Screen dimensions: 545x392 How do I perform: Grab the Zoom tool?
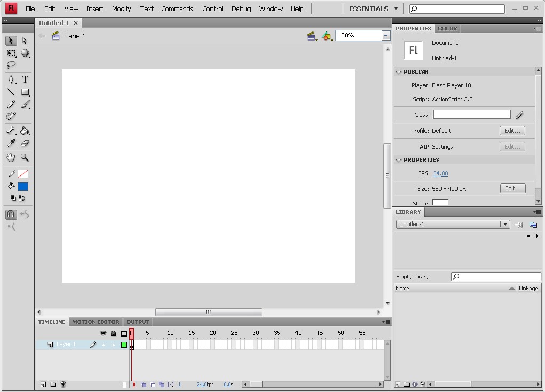point(25,157)
